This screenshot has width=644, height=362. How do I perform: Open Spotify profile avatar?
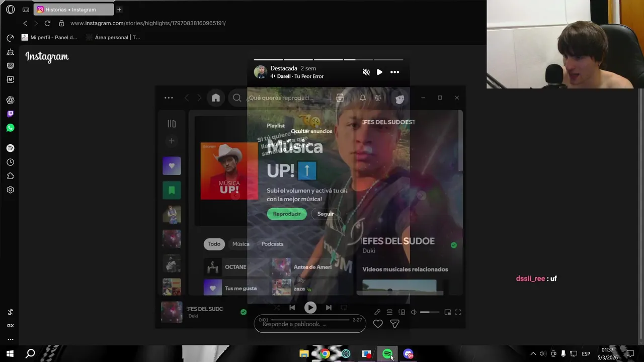399,98
